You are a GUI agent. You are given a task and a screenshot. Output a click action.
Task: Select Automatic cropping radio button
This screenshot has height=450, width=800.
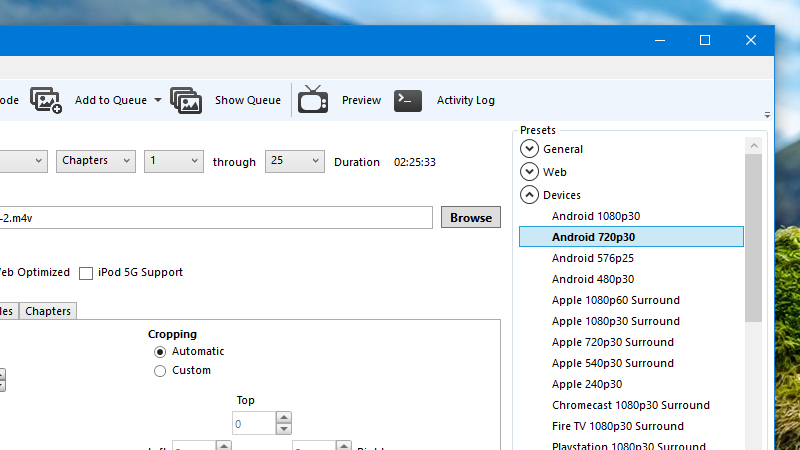click(160, 352)
